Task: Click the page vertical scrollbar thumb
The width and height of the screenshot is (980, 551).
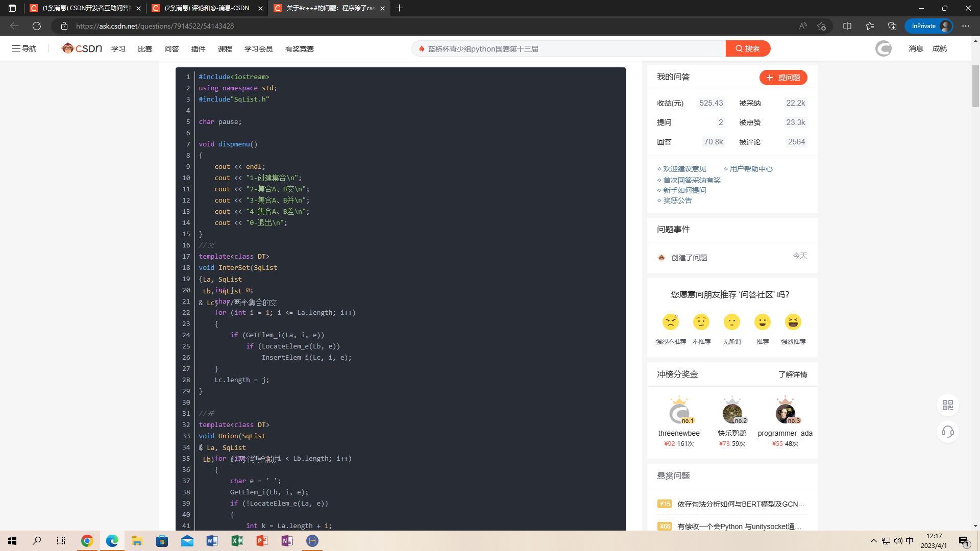Action: click(975, 86)
